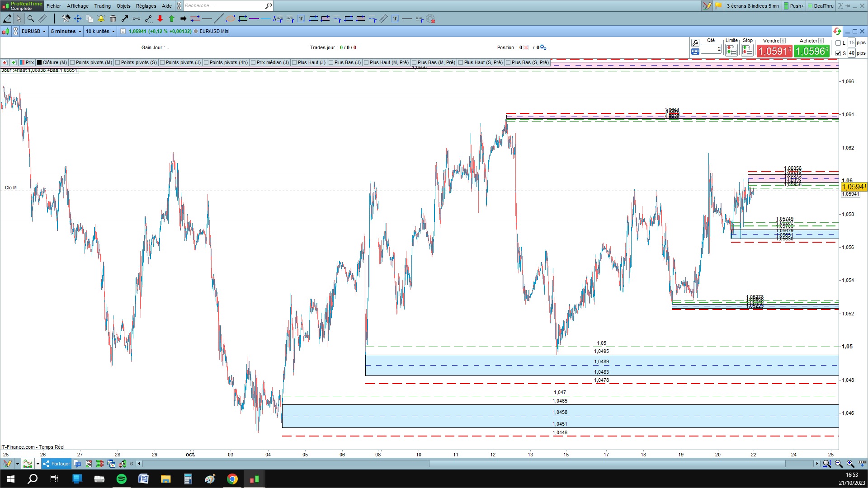
Task: Select the red down arrow tool
Action: pos(160,19)
